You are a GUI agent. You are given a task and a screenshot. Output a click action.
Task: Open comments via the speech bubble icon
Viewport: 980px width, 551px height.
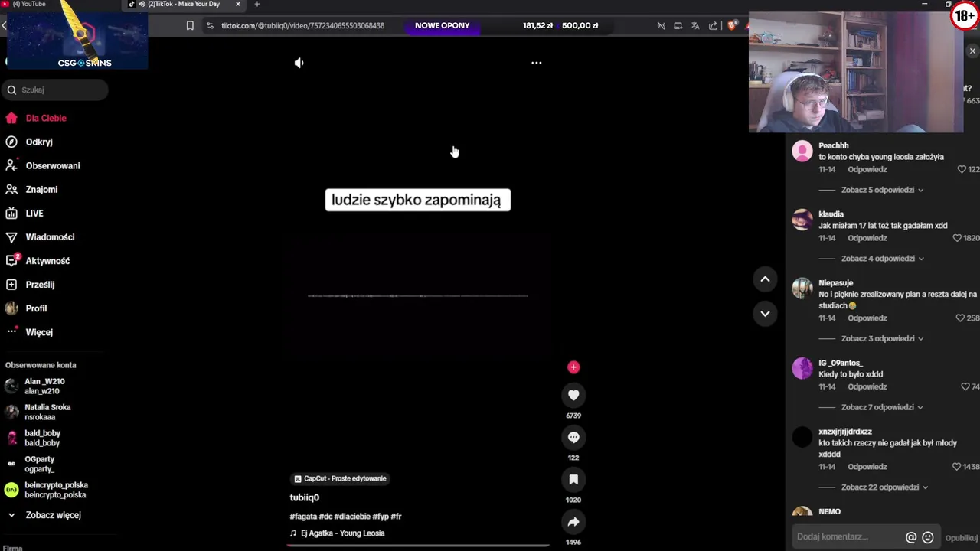pos(573,437)
